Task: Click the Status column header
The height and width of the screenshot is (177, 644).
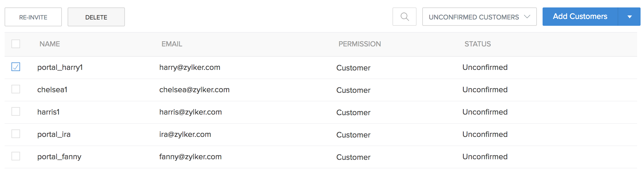Action: pos(478,44)
